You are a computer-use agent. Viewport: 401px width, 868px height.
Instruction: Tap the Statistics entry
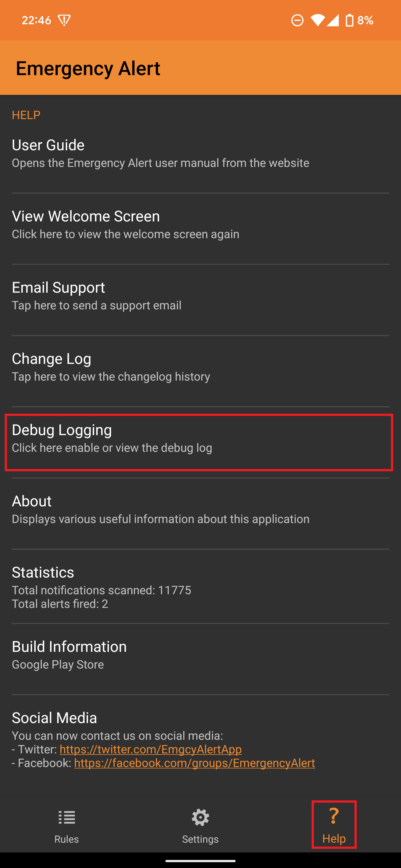pos(200,586)
